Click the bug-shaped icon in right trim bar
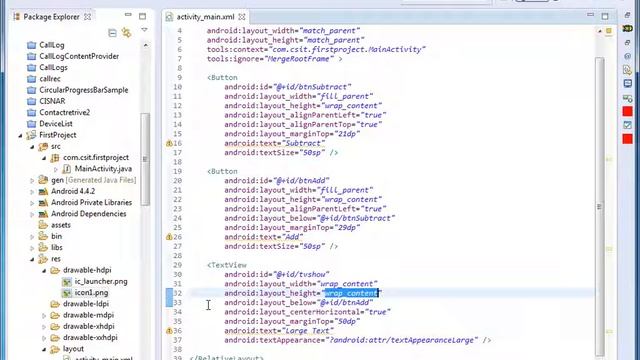Screen dimensions: 640x360 (627, 28)
